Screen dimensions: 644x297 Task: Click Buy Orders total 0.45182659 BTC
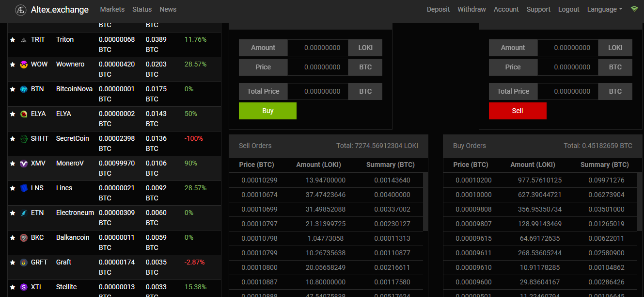pos(598,146)
